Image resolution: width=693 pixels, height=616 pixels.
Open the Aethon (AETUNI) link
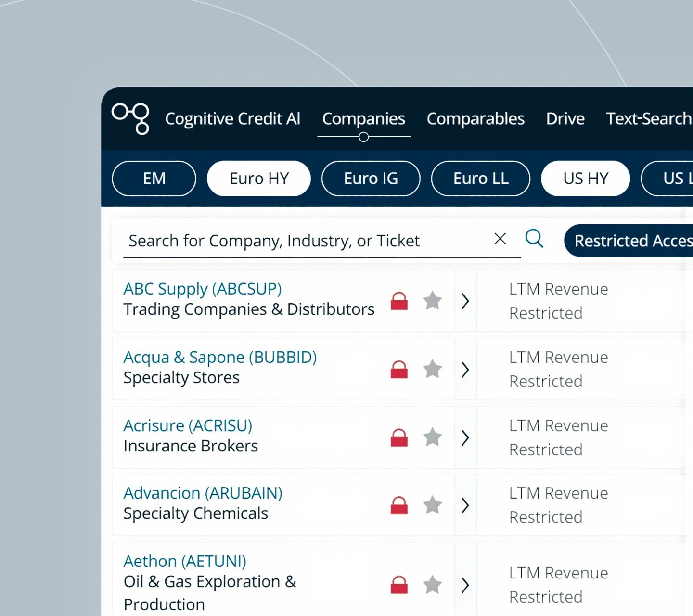tap(185, 561)
